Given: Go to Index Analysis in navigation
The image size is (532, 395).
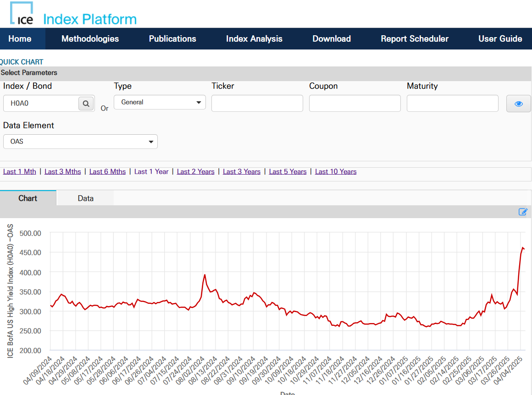Looking at the screenshot, I should pos(254,39).
